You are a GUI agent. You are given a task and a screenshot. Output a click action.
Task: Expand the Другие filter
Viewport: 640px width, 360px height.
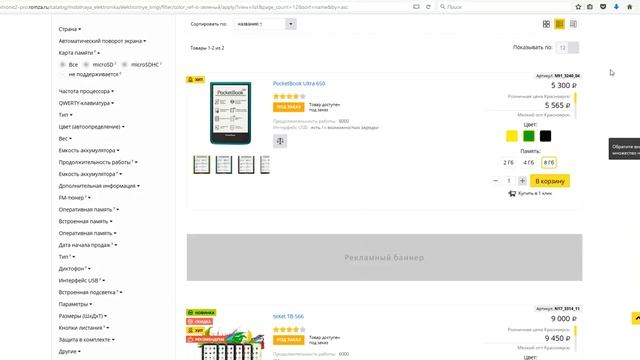coord(69,351)
